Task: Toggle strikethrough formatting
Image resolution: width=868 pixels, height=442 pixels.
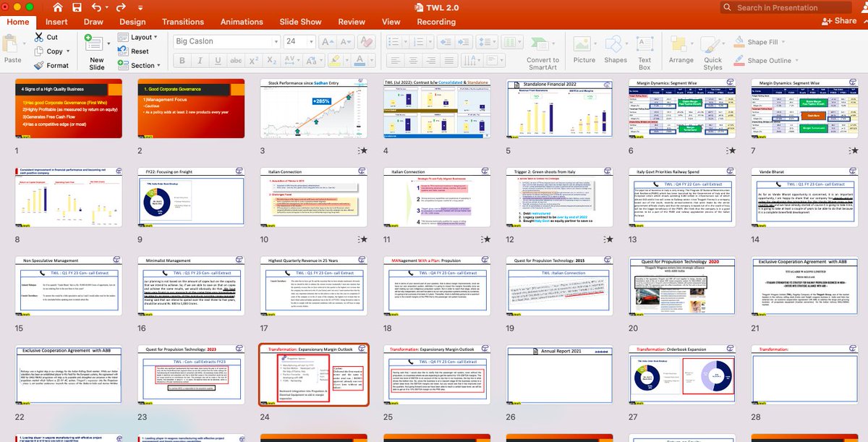Action: 234,61
